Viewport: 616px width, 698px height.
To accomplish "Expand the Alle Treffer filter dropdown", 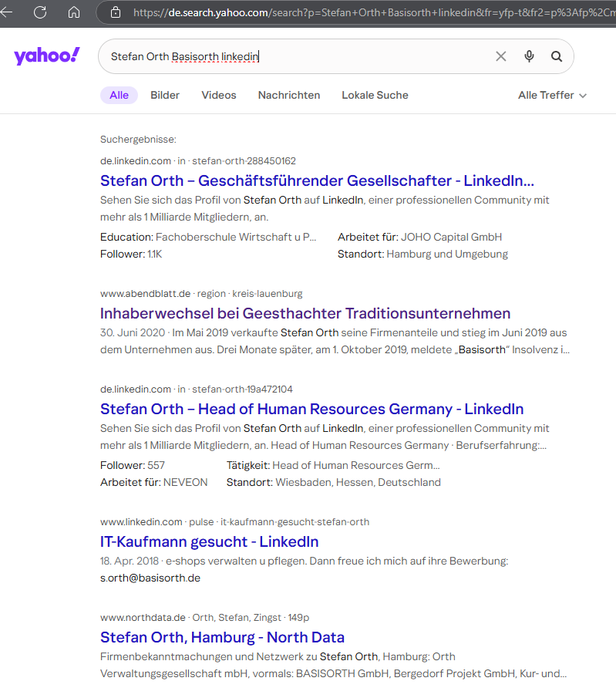I will point(552,95).
